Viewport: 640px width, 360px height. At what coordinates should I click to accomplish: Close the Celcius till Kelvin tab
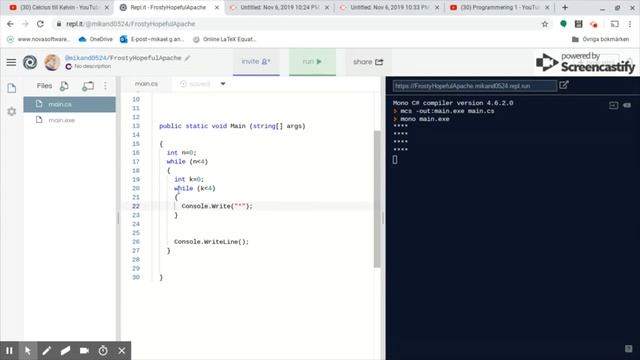[x=107, y=7]
